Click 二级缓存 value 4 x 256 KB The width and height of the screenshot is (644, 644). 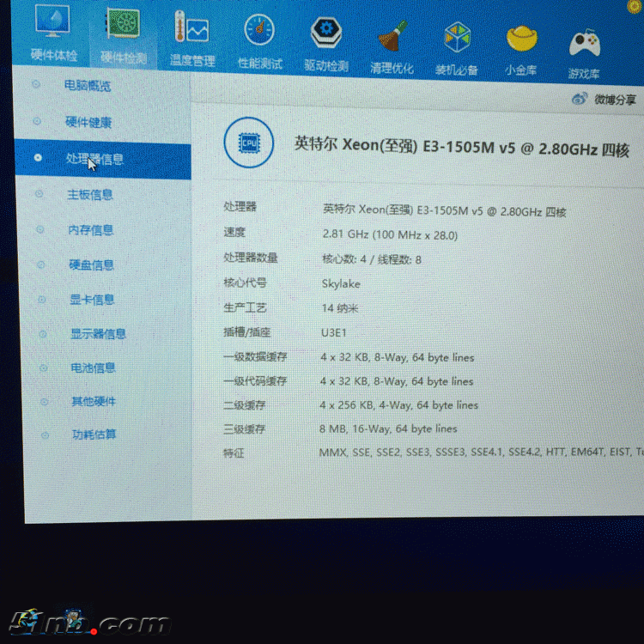pyautogui.click(x=398, y=405)
